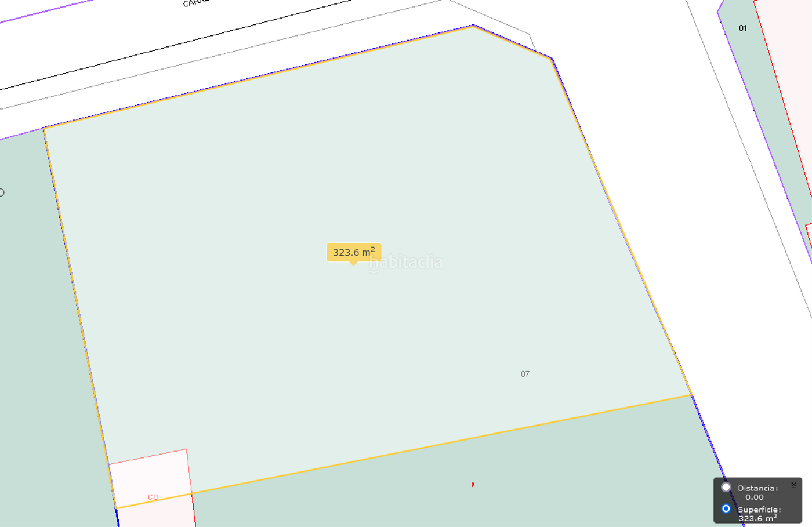Click the 323.6 m² value in the measurement panel

point(757,518)
